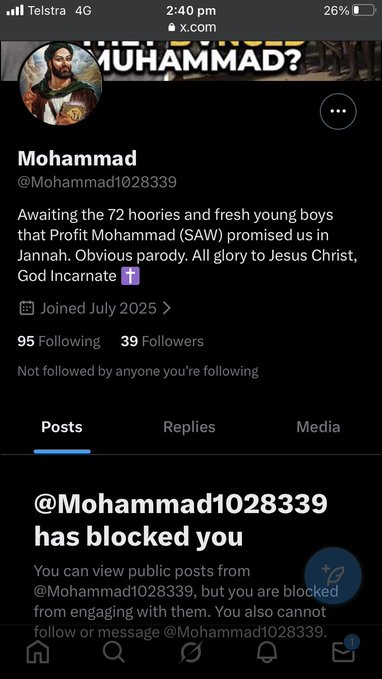
Task: Expand the Joined July 2025 chevron
Action: click(166, 308)
